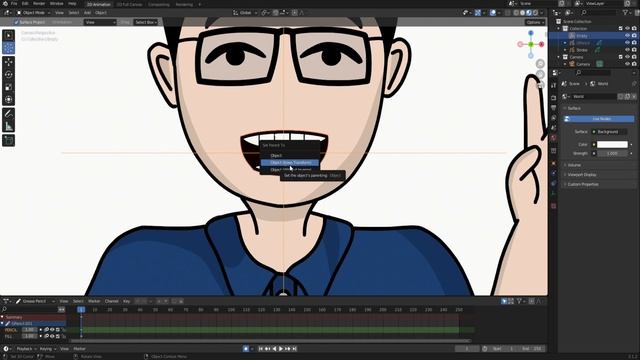Open the File menu
The width and height of the screenshot is (640, 360).
14,4
